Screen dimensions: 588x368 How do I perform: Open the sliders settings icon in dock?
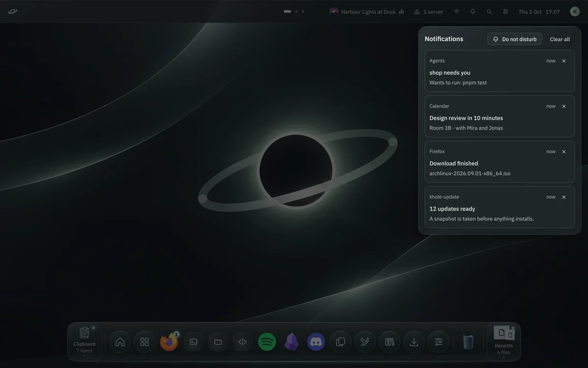point(439,342)
